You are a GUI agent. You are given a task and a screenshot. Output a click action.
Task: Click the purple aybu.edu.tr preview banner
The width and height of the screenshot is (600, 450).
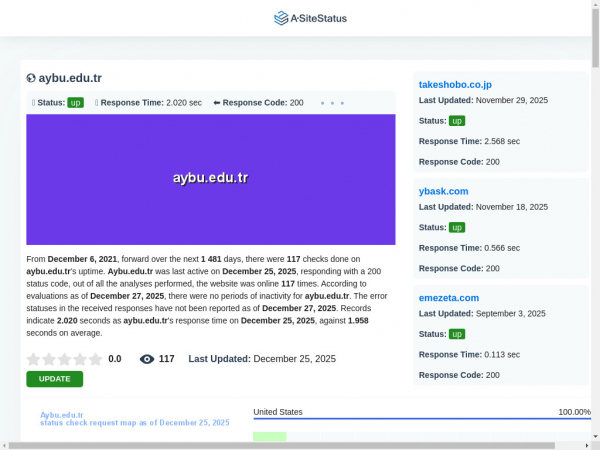point(211,179)
